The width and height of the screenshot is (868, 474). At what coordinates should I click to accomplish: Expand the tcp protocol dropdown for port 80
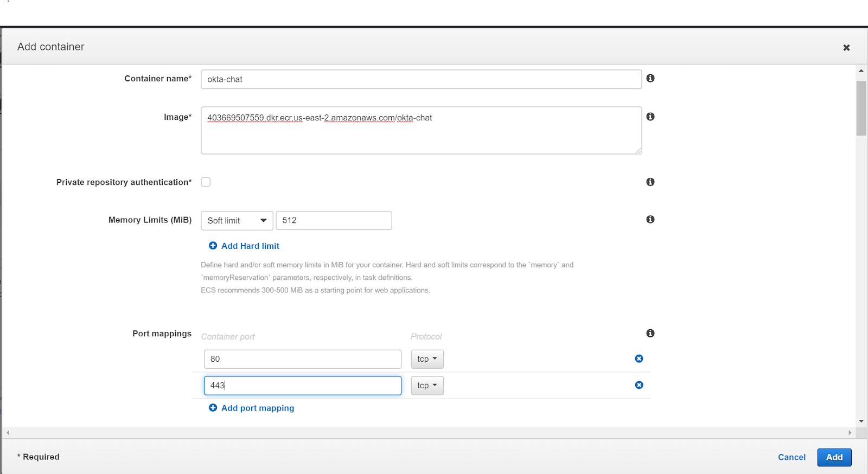coord(427,359)
